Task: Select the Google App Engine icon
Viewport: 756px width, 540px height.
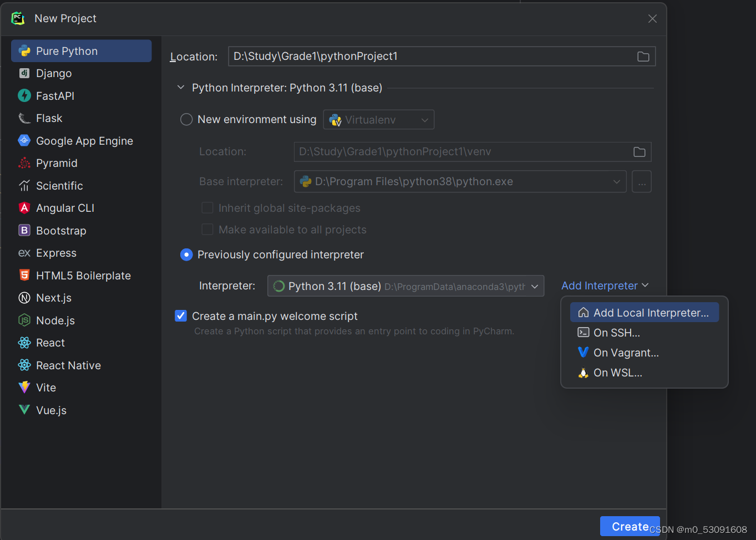Action: [x=24, y=140]
